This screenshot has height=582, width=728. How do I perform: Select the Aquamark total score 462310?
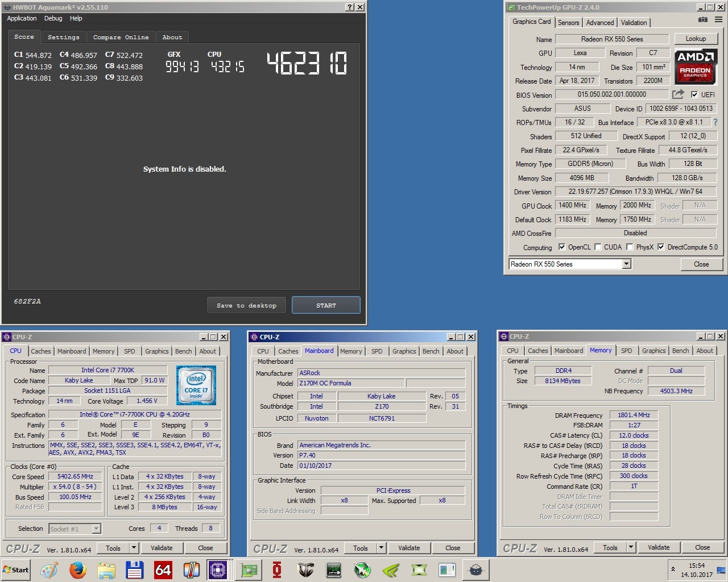pos(307,63)
